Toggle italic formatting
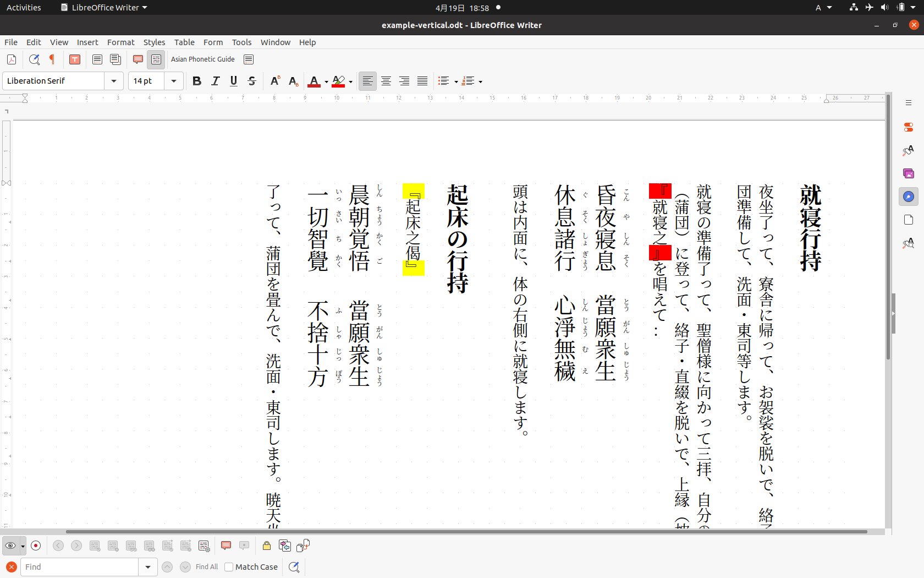Screen dimensions: 924x578 216,81
